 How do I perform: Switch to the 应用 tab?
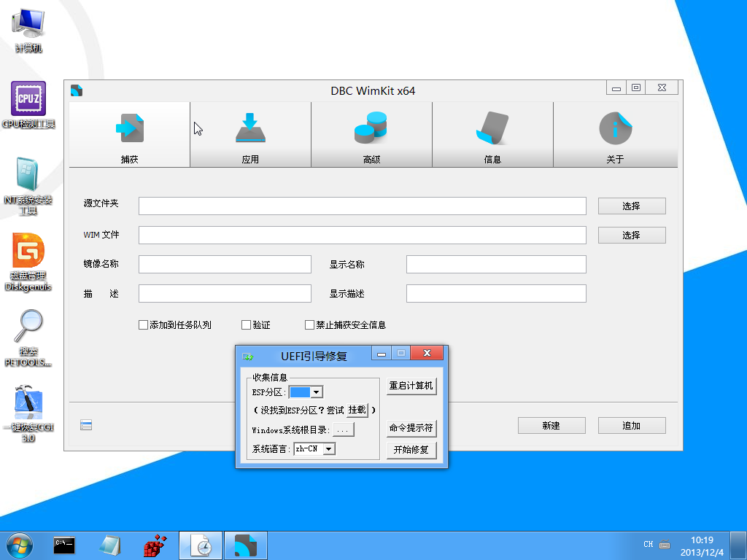251,134
